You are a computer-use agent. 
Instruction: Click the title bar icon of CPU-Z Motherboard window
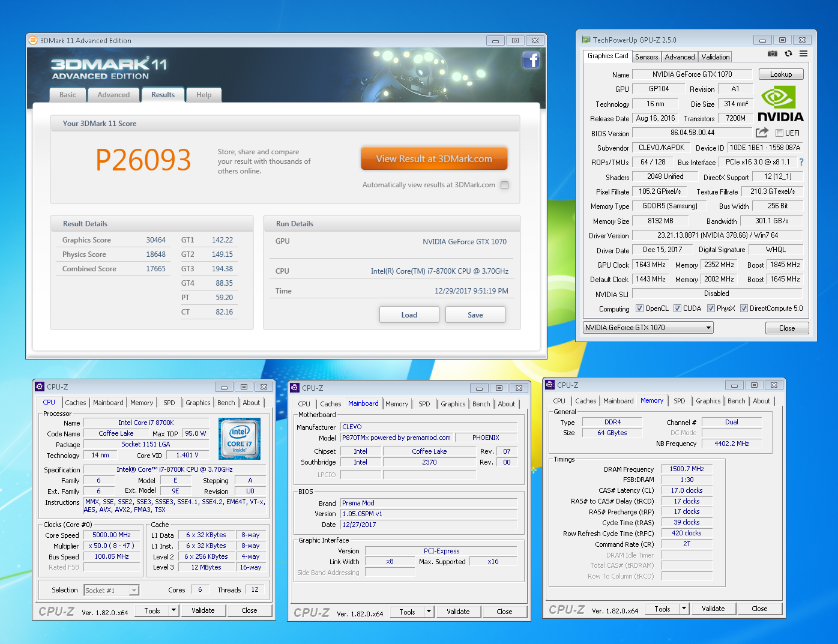coord(295,388)
